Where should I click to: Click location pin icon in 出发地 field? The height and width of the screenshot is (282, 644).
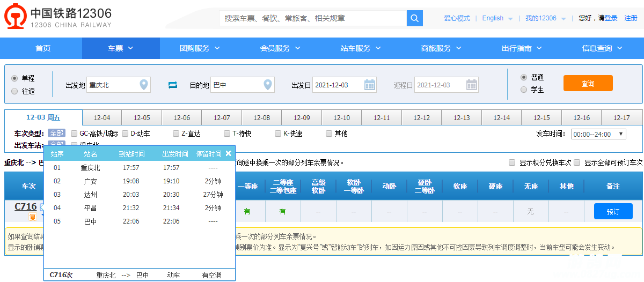coord(143,85)
